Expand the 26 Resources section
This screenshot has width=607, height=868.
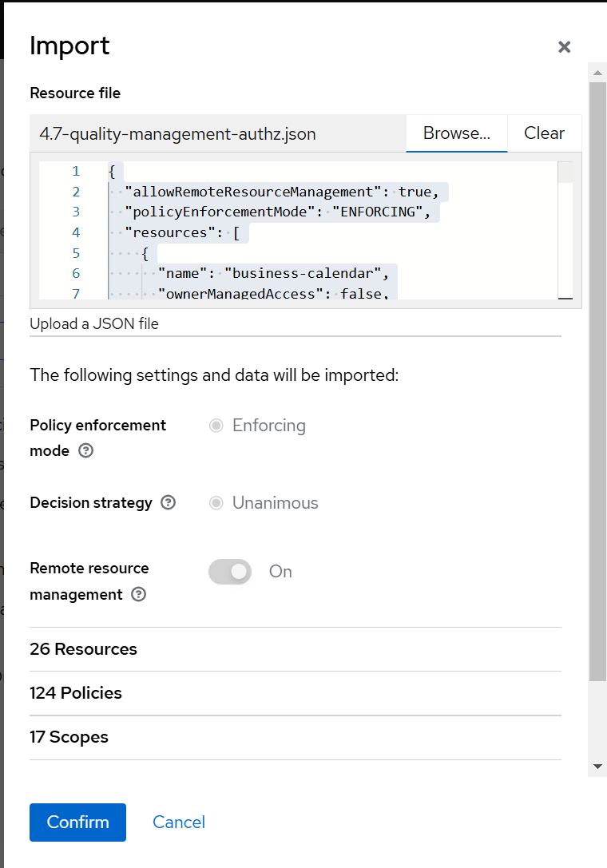click(x=84, y=649)
